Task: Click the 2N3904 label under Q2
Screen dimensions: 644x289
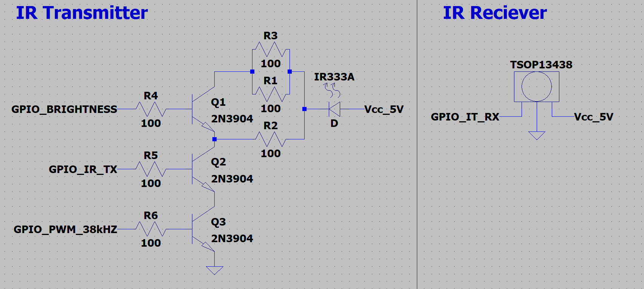Action: [232, 179]
